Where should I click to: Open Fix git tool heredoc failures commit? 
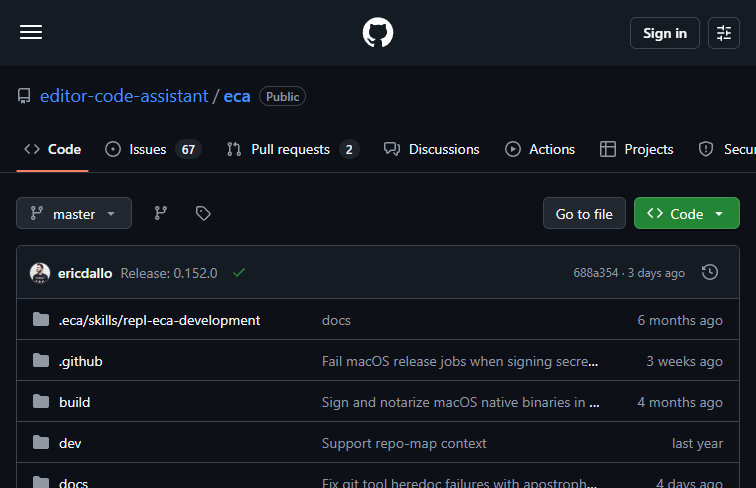click(459, 483)
